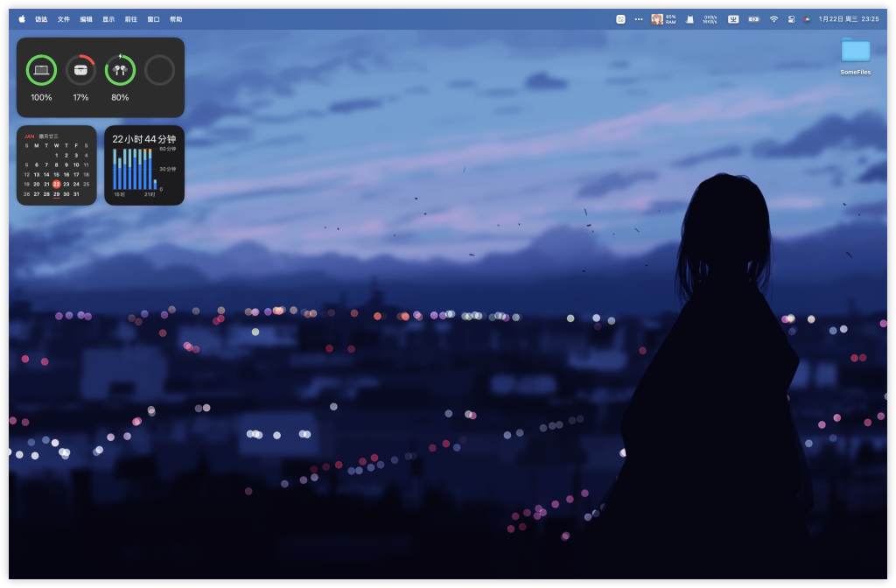
Task: Click the Wi-Fi status icon
Action: (x=773, y=19)
